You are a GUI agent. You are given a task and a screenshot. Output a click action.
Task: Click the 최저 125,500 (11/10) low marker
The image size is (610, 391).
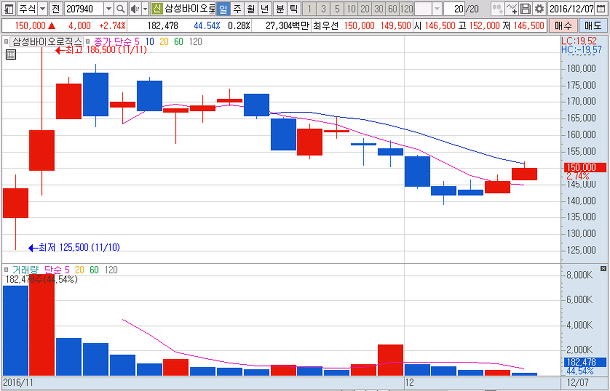pyautogui.click(x=75, y=247)
